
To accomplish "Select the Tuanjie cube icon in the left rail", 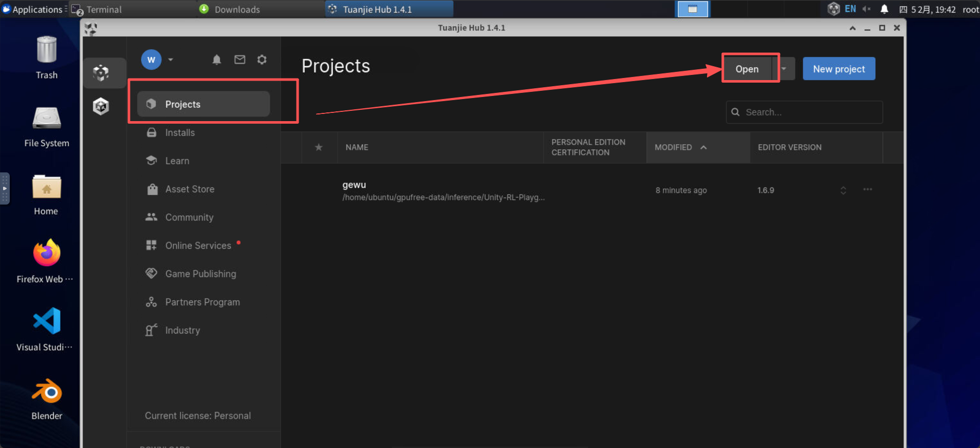I will (x=101, y=73).
